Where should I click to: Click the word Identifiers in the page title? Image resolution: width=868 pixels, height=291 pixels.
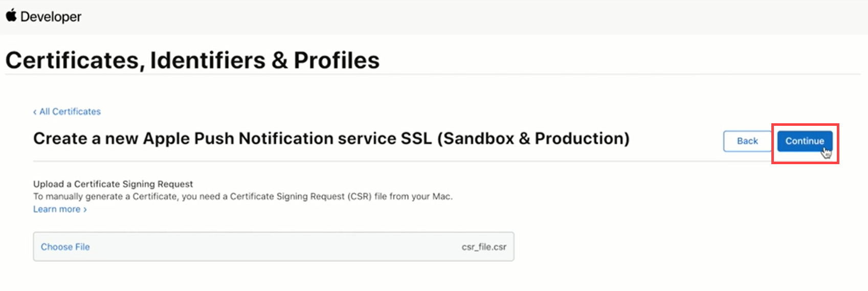(208, 60)
